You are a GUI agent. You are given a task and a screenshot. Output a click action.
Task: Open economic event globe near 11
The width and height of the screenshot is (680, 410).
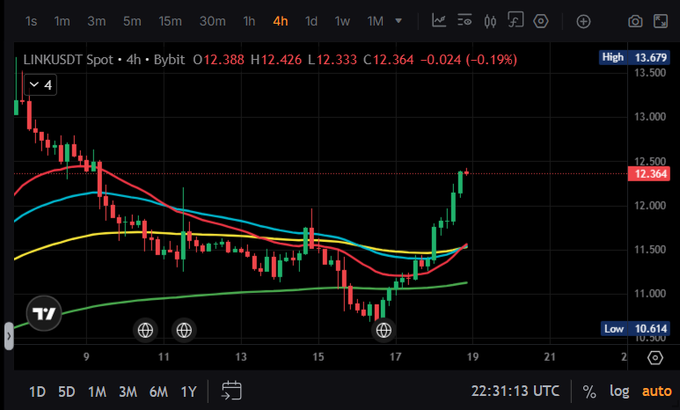145,330
